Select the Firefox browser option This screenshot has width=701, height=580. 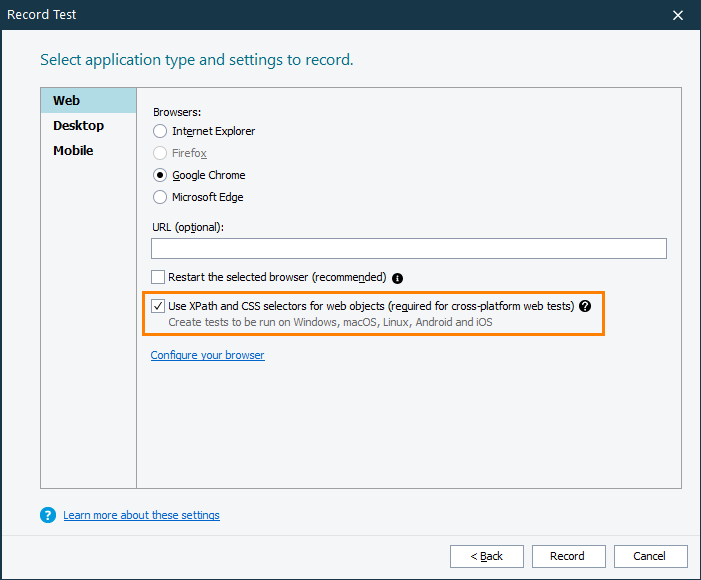pos(160,153)
